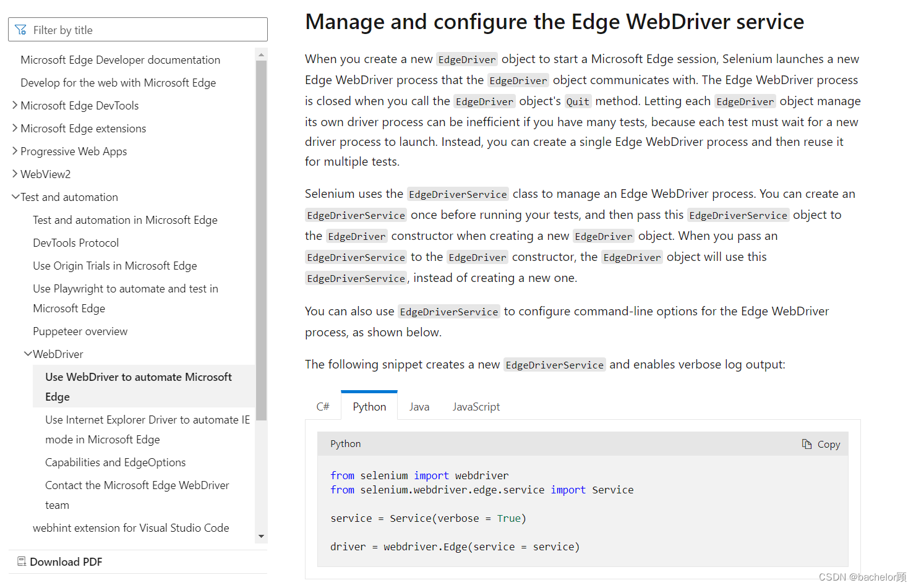This screenshot has width=916, height=588.
Task: Open Develop for the web with Microsoft Edge
Action: pyautogui.click(x=118, y=82)
